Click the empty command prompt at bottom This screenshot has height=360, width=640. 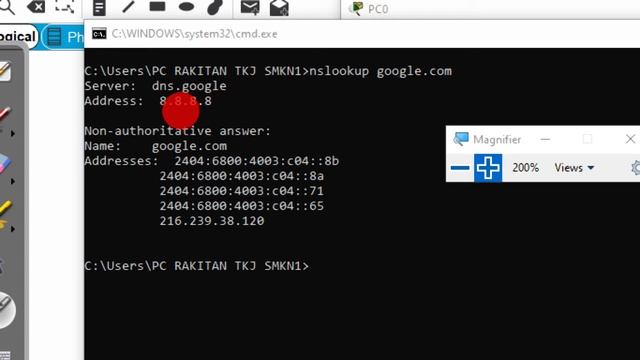coord(197,266)
